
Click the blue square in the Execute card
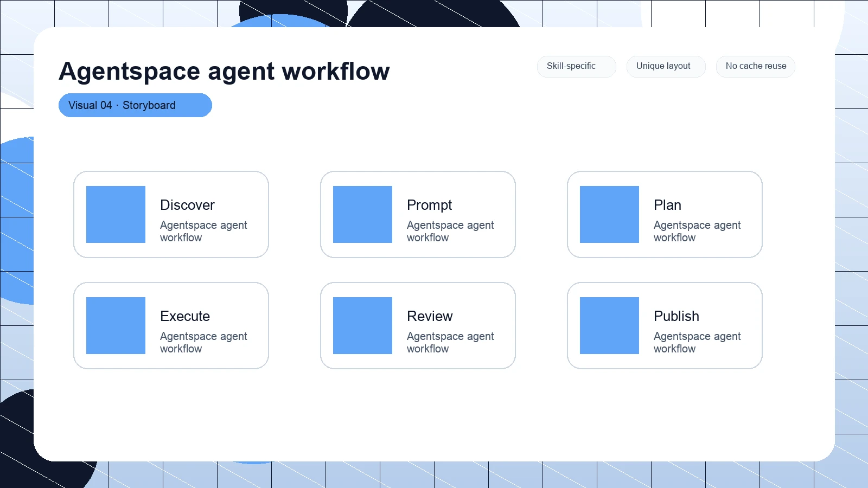click(116, 325)
